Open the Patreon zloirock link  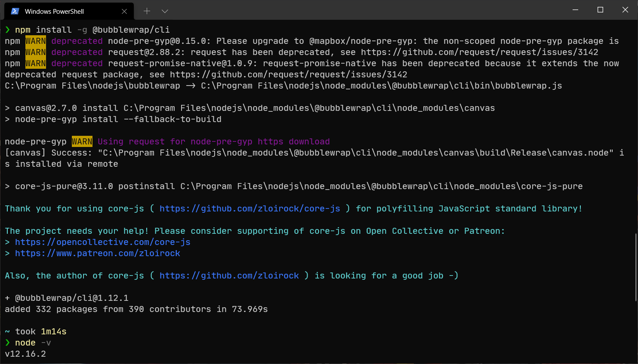(x=98, y=253)
